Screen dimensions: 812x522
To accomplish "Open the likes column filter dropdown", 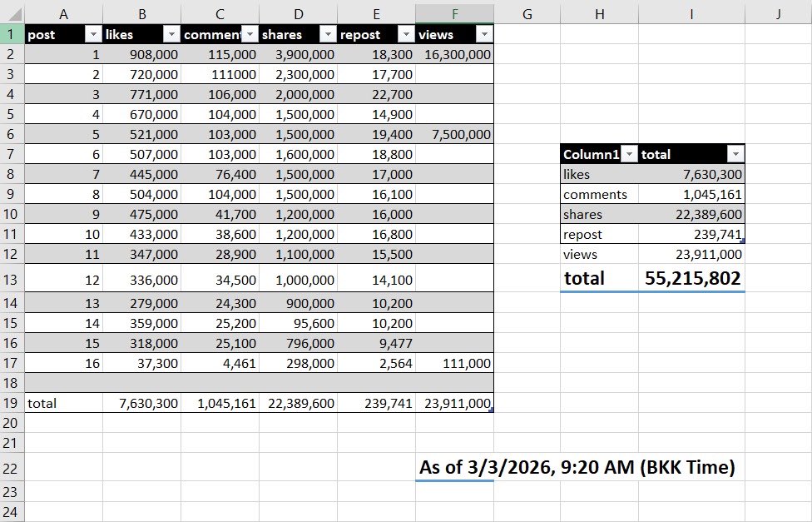I will [x=171, y=35].
